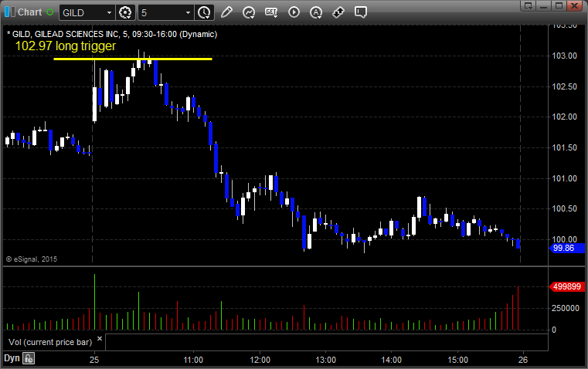
Task: Click the yellow 102.97 trigger line
Action: click(133, 59)
